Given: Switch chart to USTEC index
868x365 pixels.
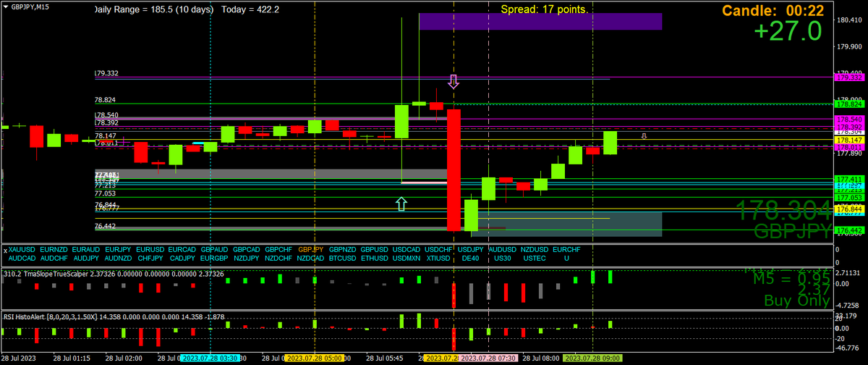Looking at the screenshot, I should tap(535, 258).
